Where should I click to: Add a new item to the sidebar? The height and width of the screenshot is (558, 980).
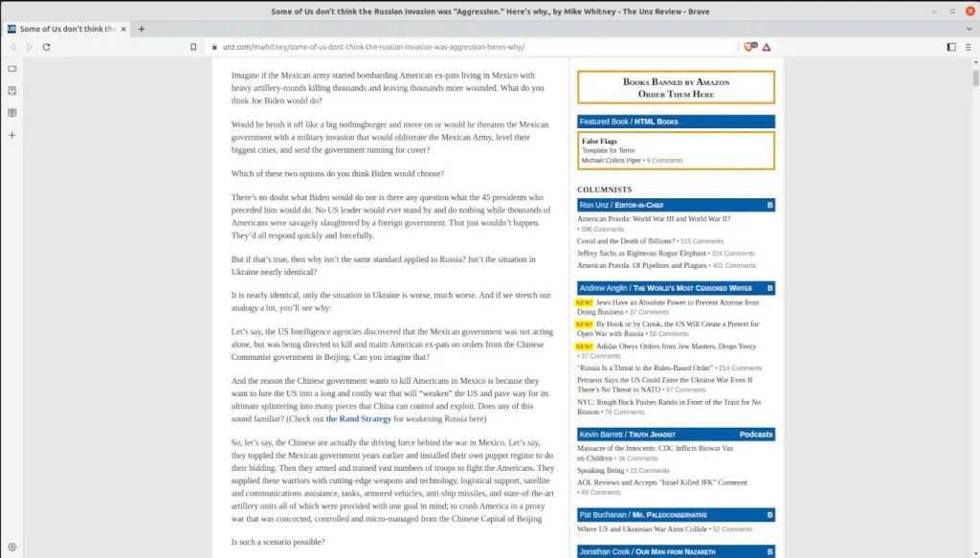click(11, 135)
